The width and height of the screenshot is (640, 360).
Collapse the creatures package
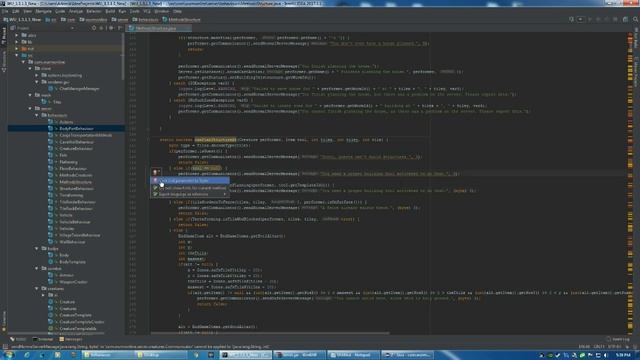coord(37,289)
